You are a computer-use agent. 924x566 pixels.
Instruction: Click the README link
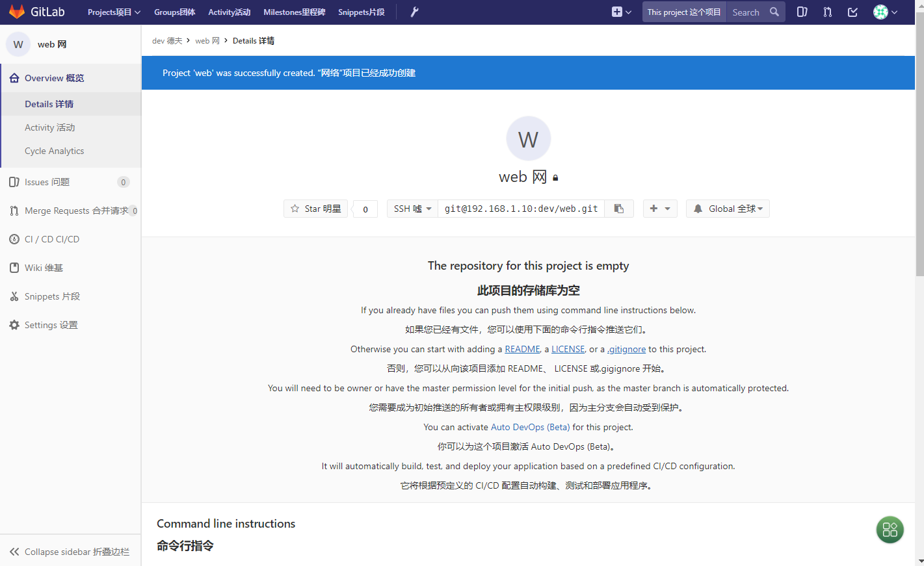(x=522, y=349)
